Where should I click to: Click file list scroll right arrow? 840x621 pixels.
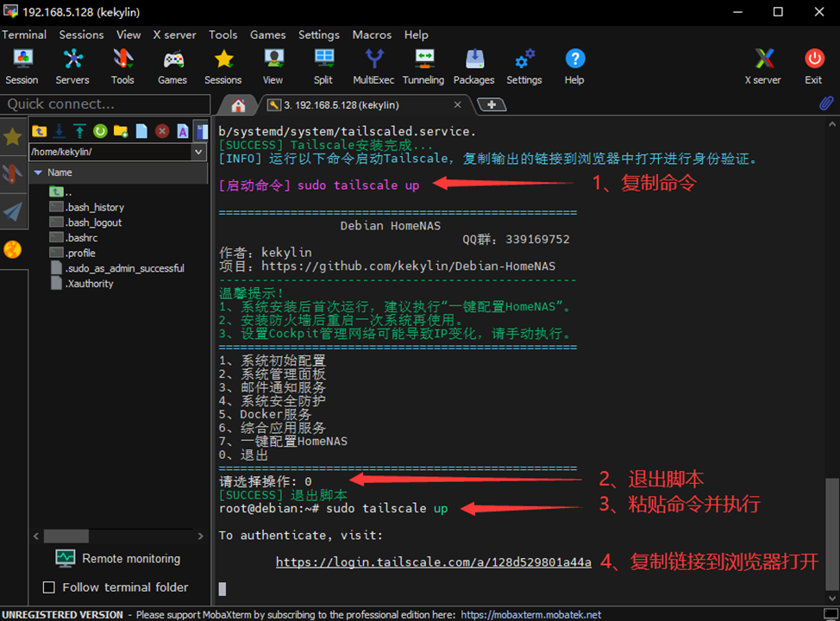pos(200,536)
